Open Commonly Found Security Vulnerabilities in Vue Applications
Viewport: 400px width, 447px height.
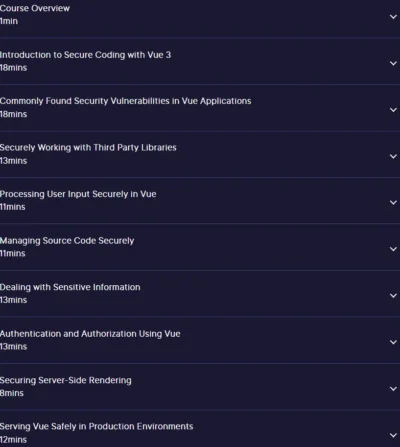[126, 101]
